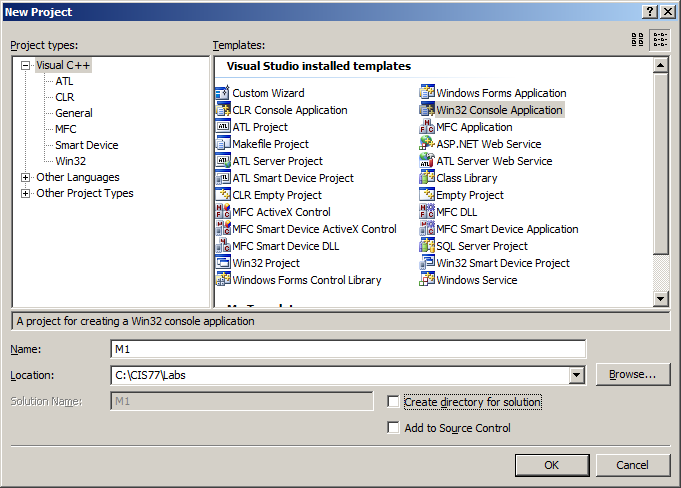Cancel the New Project dialog
Screen dimensions: 681x488
click(x=633, y=465)
